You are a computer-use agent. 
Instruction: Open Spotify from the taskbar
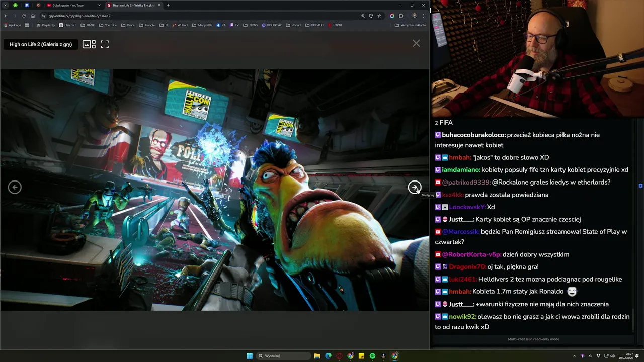tap(372, 356)
